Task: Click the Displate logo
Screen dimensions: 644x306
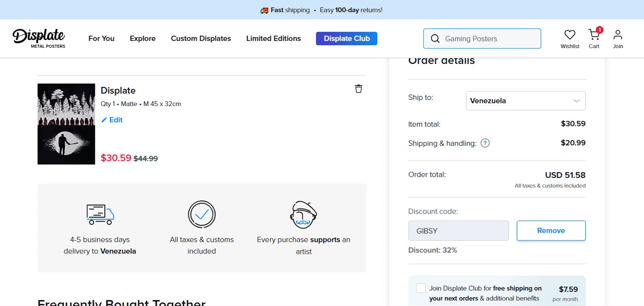Action: coord(39,38)
